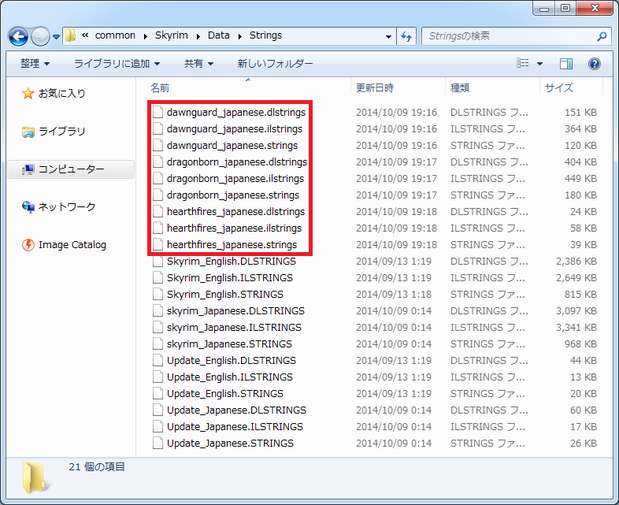The image size is (619, 505).
Task: Select file Skyrim_English.ILSTRINGS
Action: (230, 278)
